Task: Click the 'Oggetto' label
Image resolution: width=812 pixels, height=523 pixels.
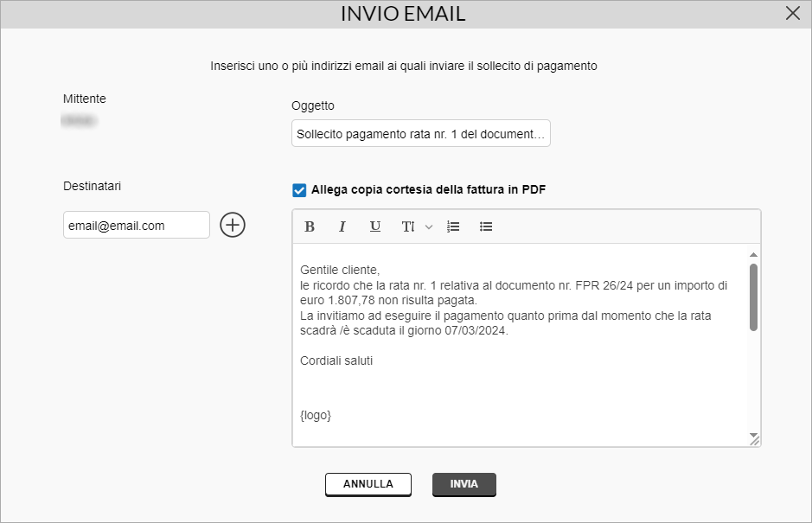Action: click(313, 105)
